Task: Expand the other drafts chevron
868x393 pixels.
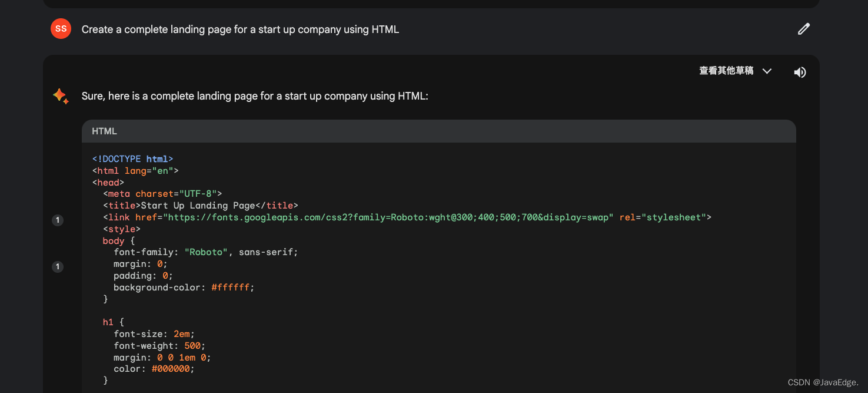Action: click(x=767, y=71)
